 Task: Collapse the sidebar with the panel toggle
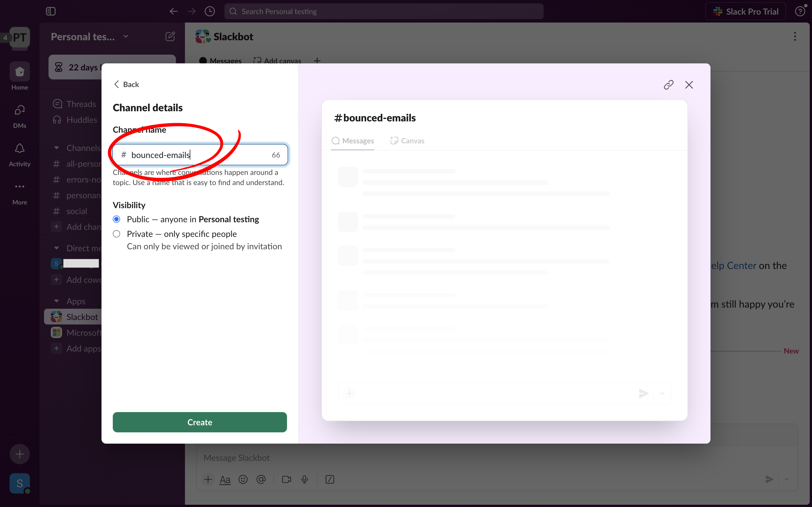[51, 11]
